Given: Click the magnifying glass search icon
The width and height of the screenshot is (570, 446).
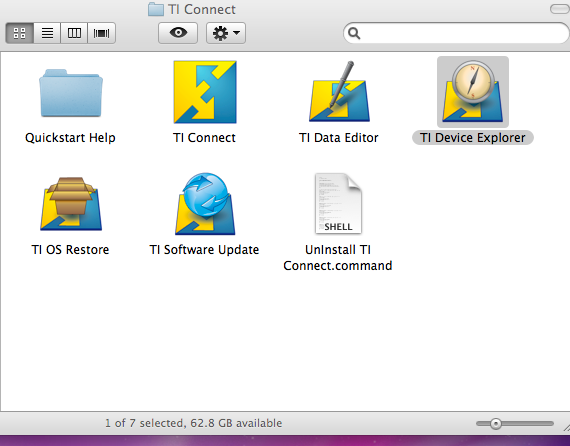Looking at the screenshot, I should tap(354, 33).
